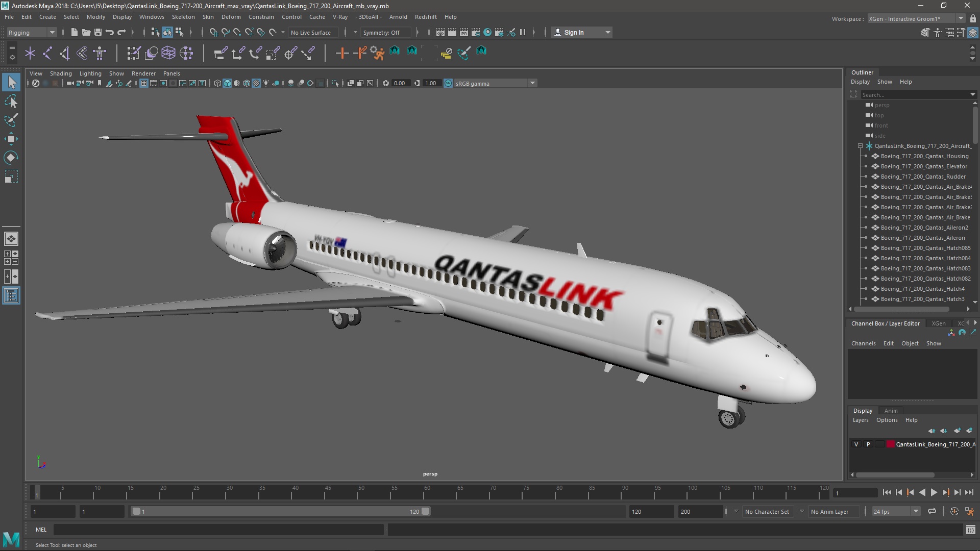Click Outliner Show menu

coord(885,82)
